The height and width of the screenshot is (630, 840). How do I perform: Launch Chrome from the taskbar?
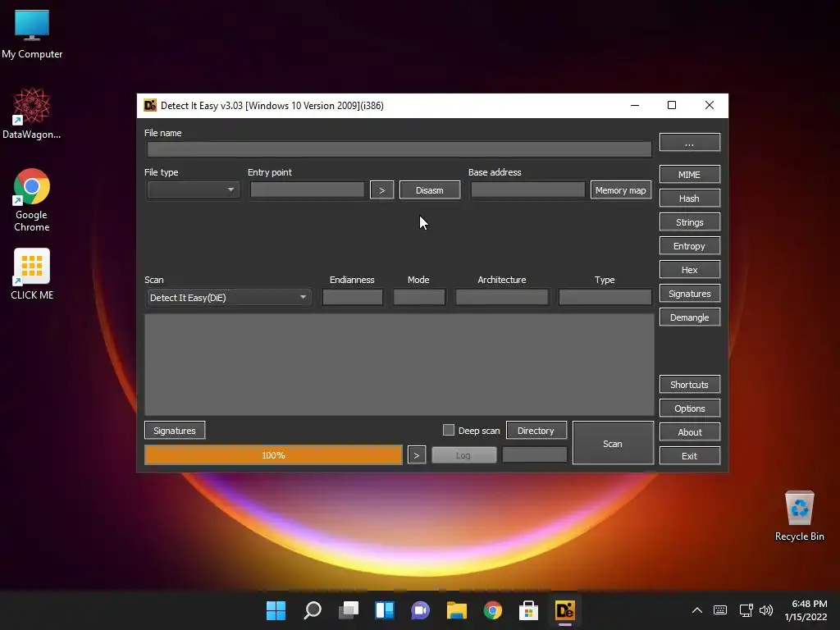click(493, 610)
